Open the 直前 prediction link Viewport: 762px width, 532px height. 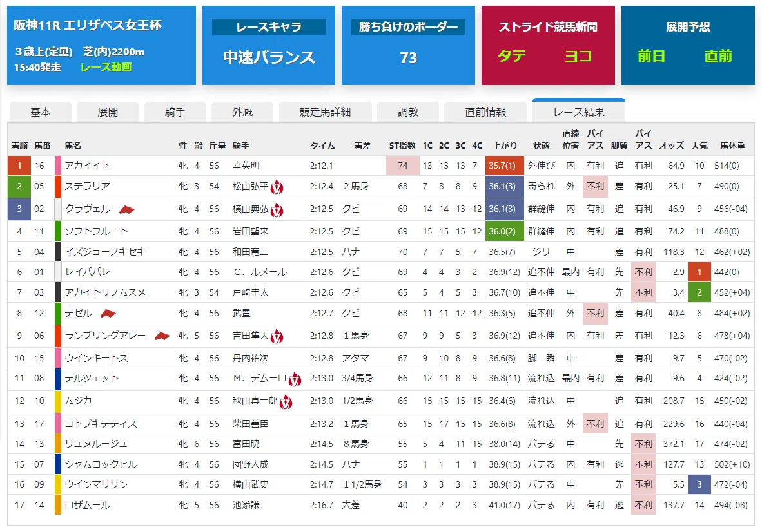point(718,56)
